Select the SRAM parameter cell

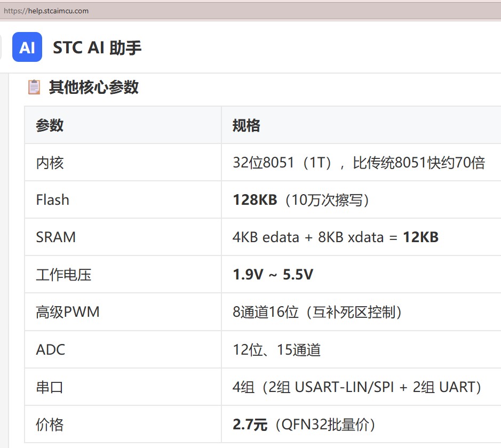(x=123, y=237)
